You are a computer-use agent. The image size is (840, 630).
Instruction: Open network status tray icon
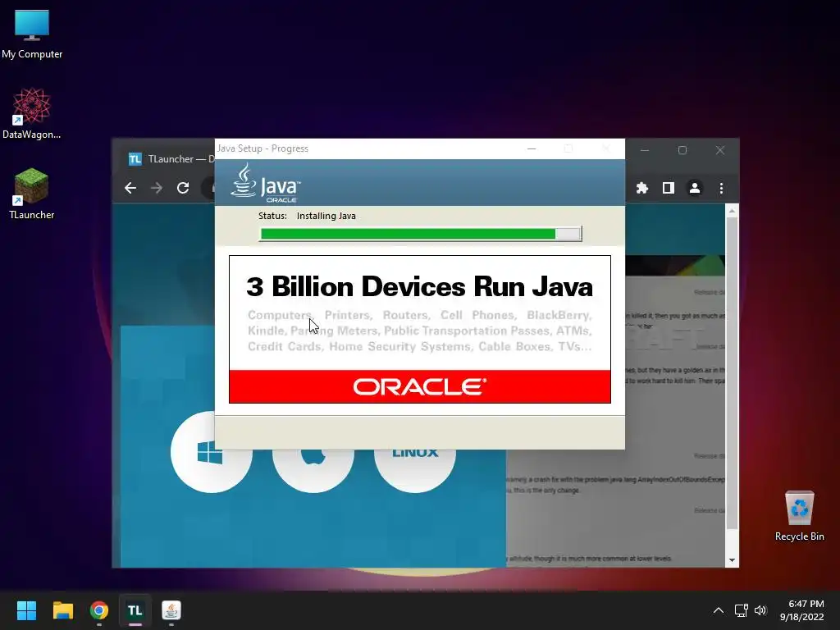[x=741, y=610]
